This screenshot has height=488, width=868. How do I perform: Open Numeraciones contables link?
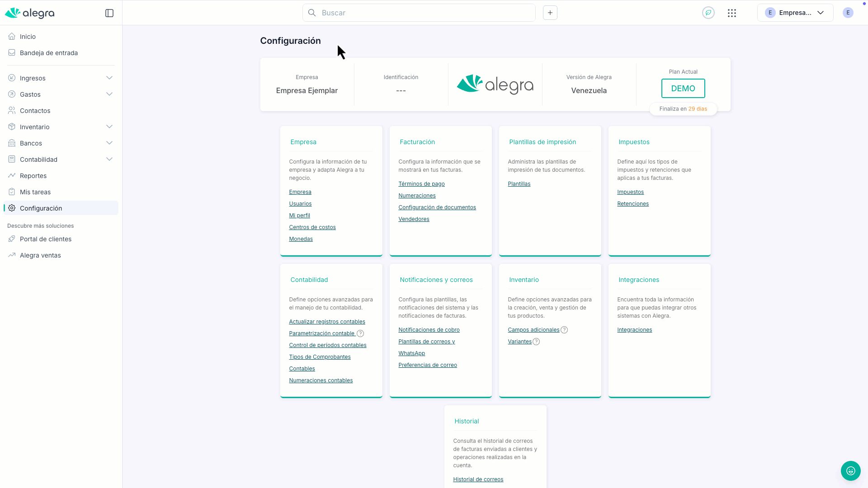[321, 380]
